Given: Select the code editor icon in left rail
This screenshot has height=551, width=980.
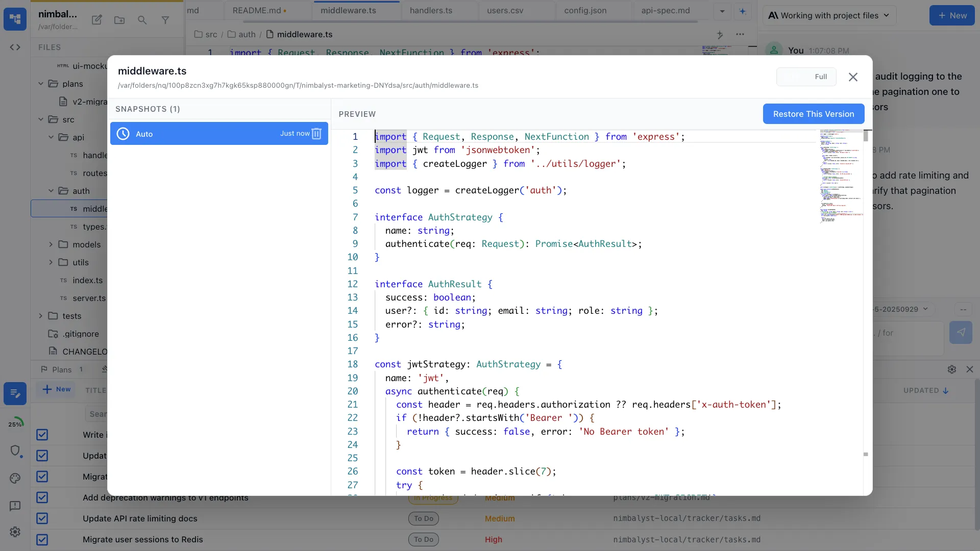Looking at the screenshot, I should (15, 47).
